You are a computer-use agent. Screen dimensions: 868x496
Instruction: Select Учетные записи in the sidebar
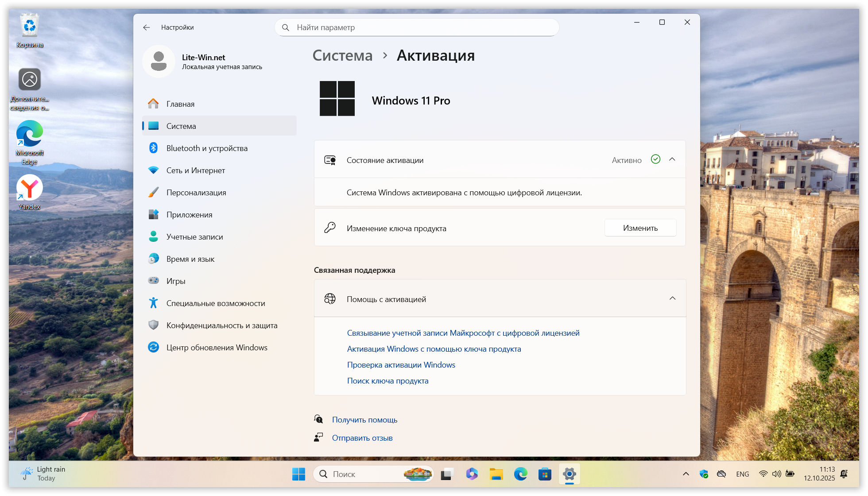194,237
